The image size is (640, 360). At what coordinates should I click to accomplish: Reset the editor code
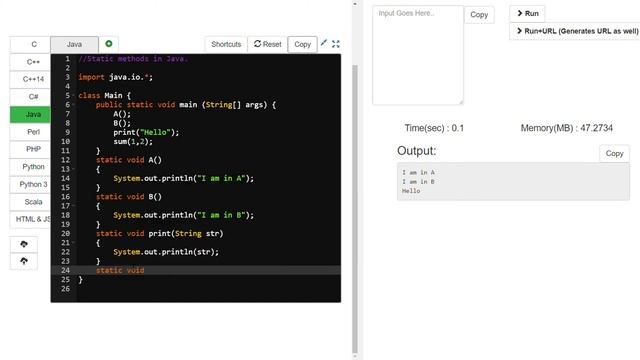(x=268, y=44)
